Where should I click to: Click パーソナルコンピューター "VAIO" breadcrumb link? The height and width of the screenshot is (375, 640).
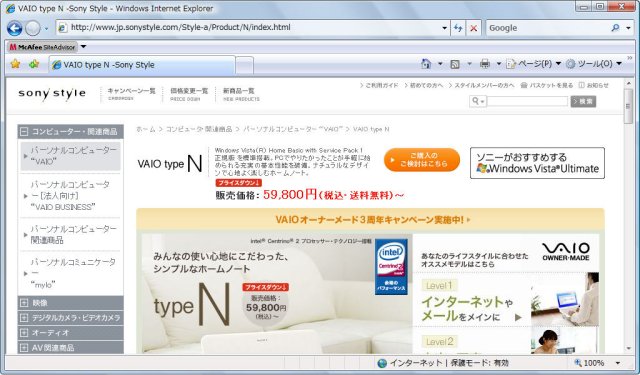(x=293, y=129)
